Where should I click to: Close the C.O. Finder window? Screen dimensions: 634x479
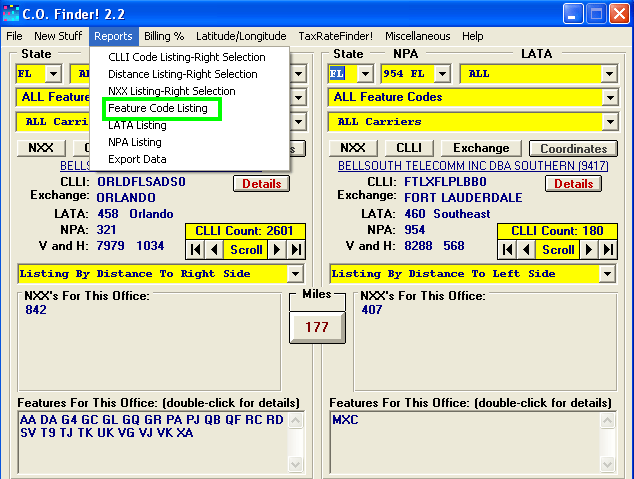[619, 14]
